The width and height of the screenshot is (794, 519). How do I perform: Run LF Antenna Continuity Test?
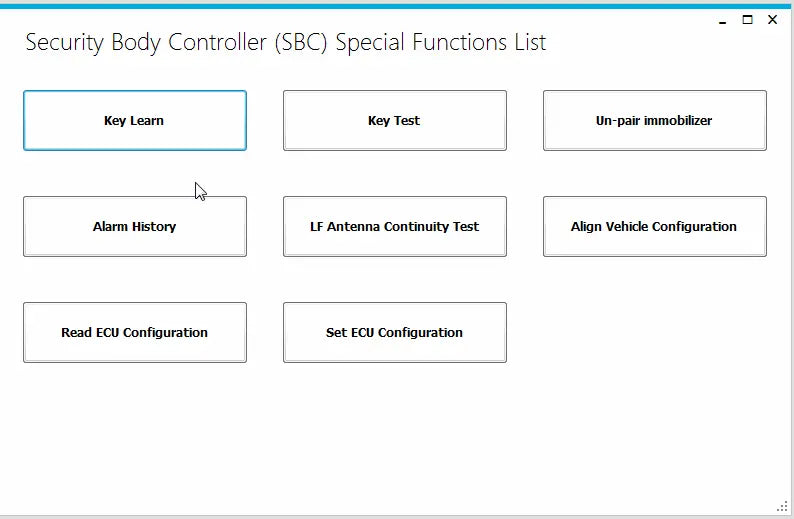394,227
